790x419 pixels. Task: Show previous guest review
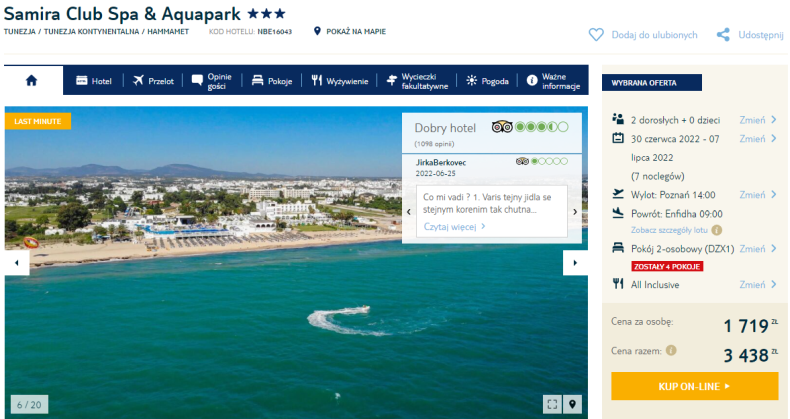coord(409,212)
